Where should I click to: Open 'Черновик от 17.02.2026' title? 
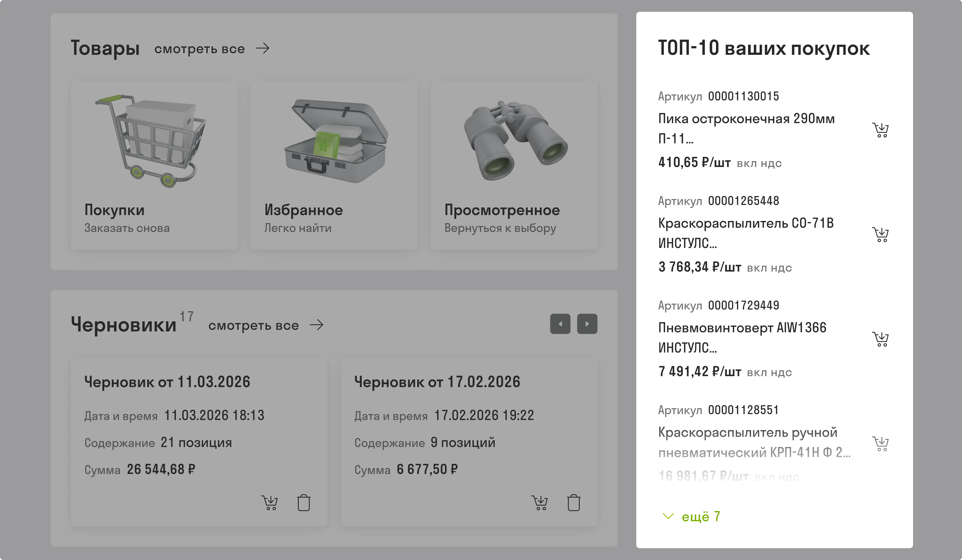(437, 382)
